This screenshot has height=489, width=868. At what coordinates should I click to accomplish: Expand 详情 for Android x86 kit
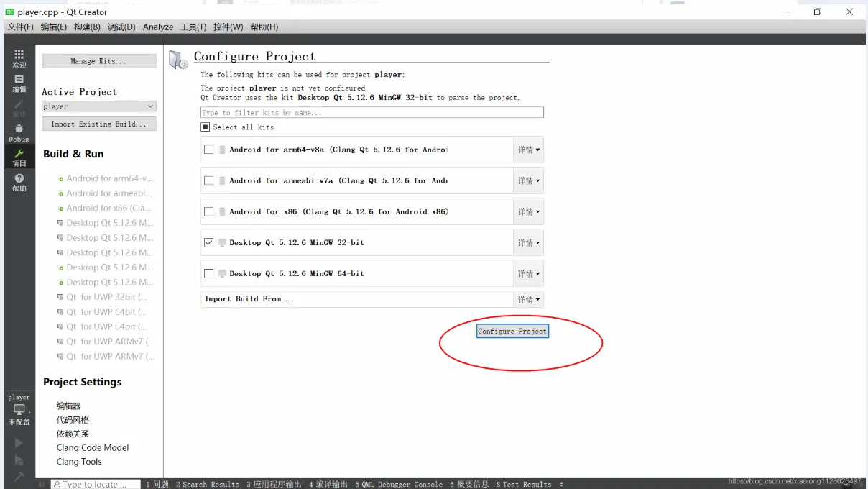pyautogui.click(x=529, y=211)
